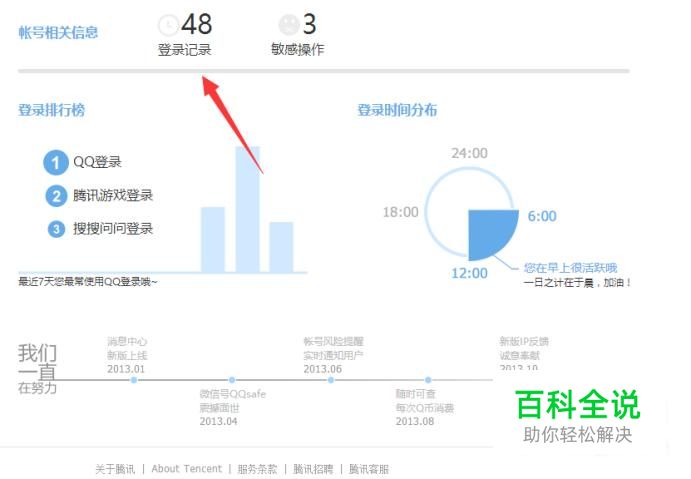
Task: Click the 2013.08 timeline dot
Action: point(428,380)
